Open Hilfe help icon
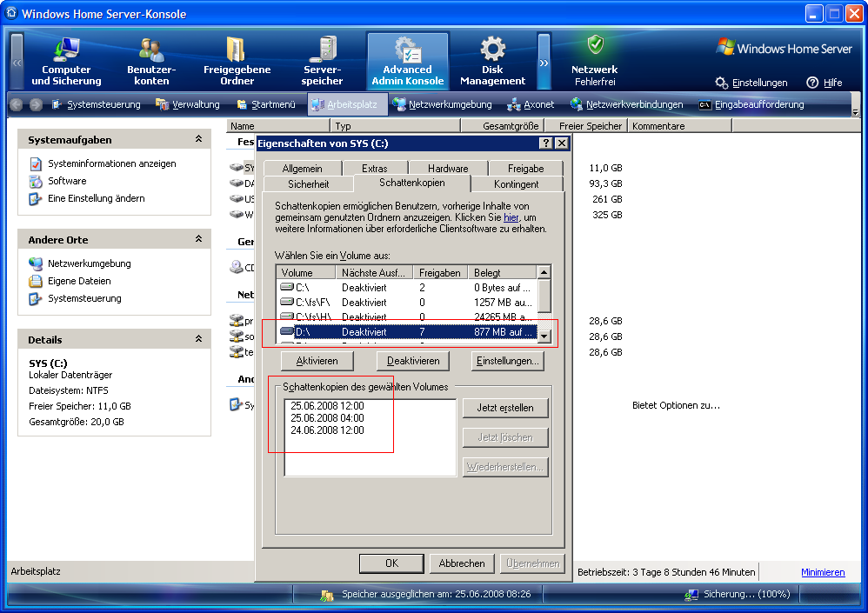The height and width of the screenshot is (613, 868). coord(824,83)
